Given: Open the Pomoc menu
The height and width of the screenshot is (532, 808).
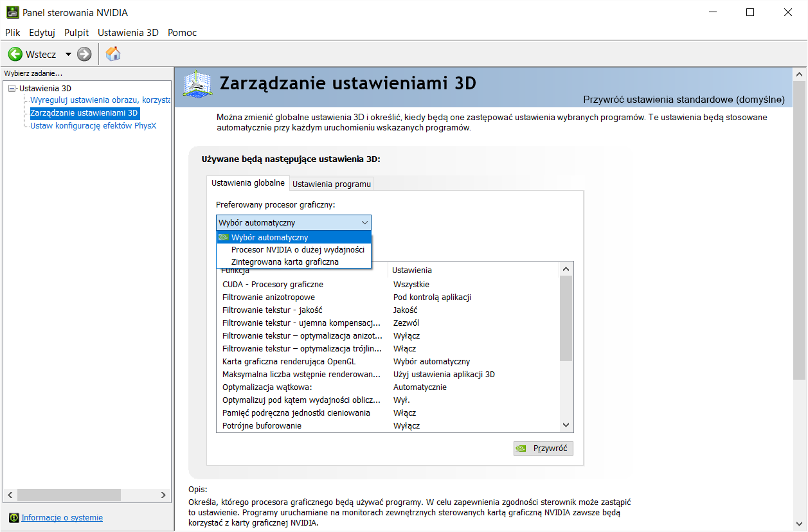Looking at the screenshot, I should (182, 32).
